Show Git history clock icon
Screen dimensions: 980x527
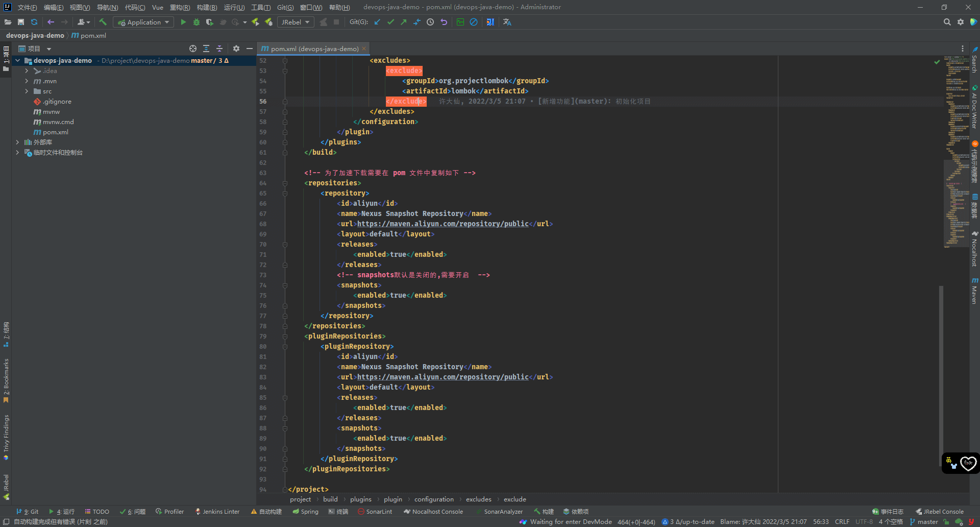click(x=430, y=22)
